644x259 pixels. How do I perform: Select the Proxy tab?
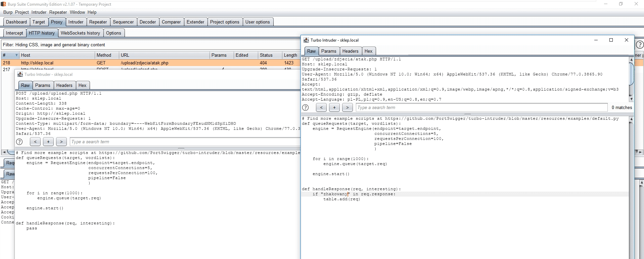pos(57,22)
